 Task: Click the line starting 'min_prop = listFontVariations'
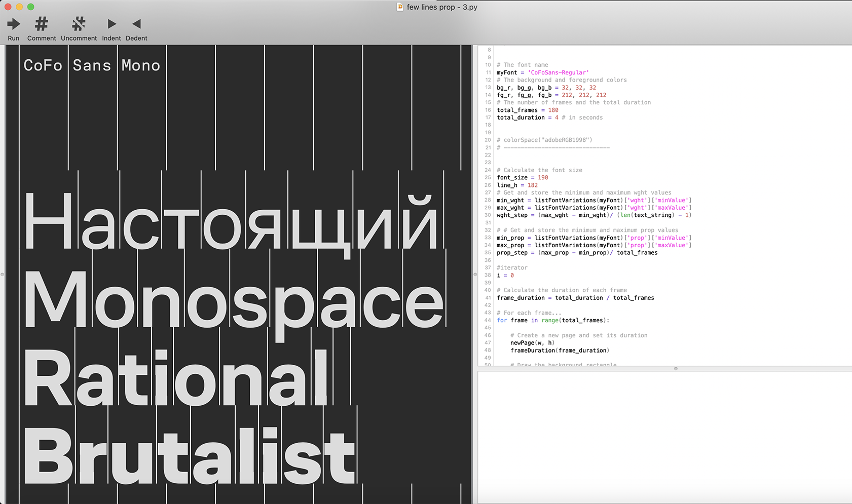tap(594, 238)
